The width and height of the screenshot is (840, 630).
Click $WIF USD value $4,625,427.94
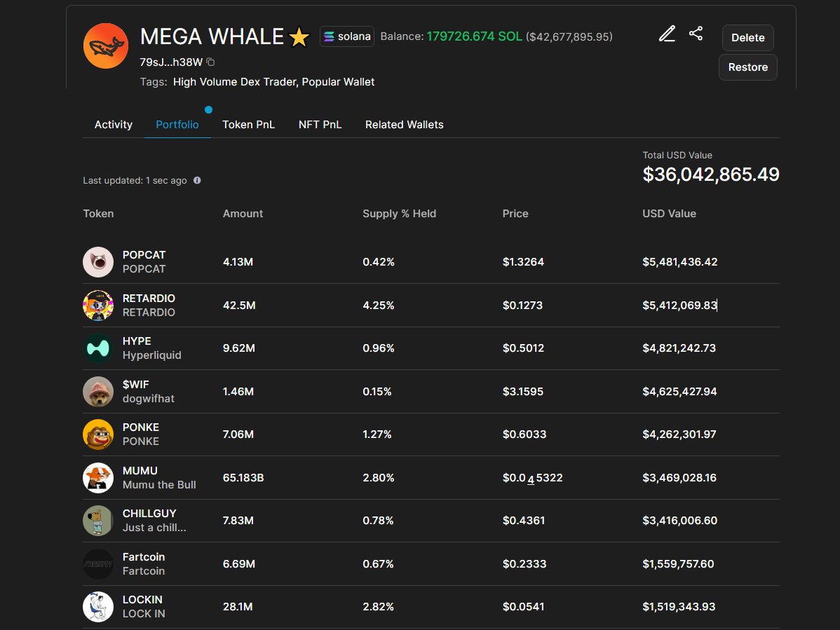pyautogui.click(x=680, y=391)
